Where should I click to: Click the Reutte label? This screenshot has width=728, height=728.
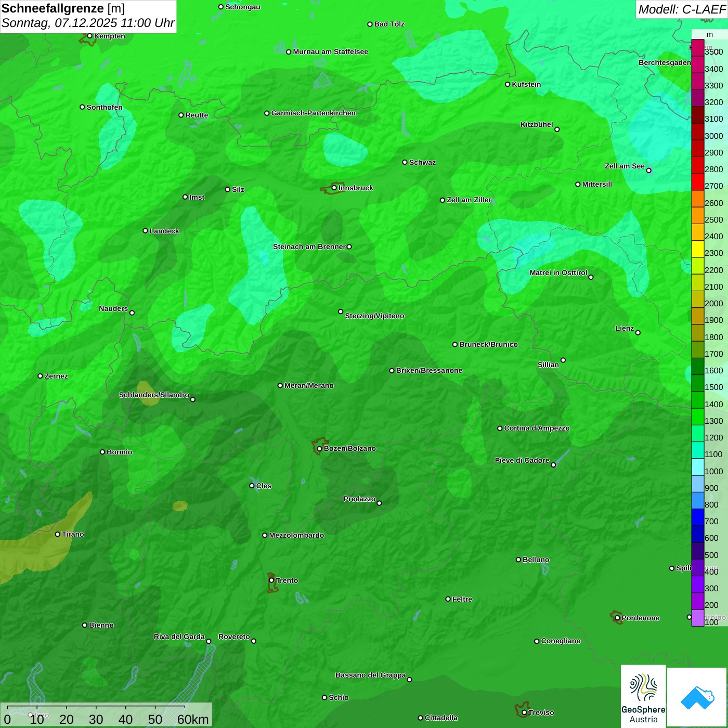[x=197, y=115]
